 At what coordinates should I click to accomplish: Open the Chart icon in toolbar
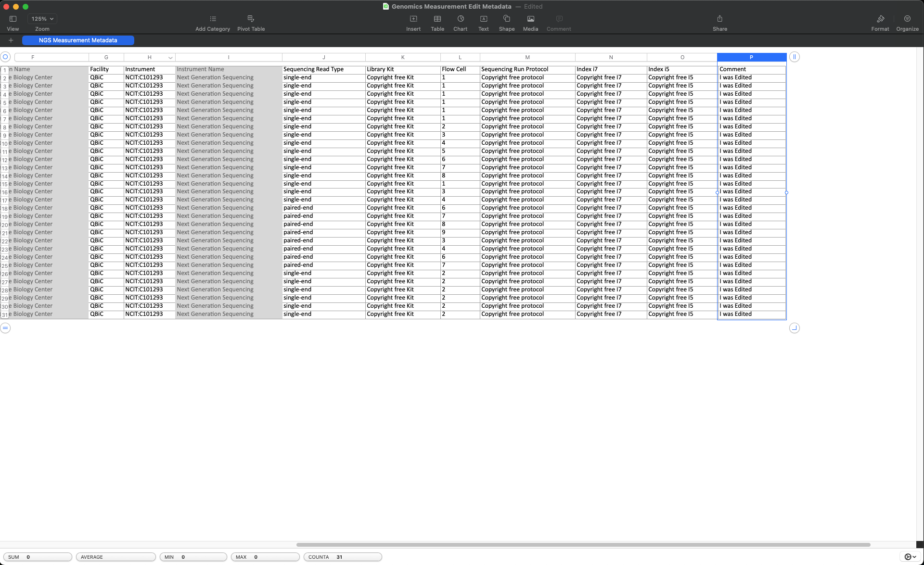coord(460,19)
